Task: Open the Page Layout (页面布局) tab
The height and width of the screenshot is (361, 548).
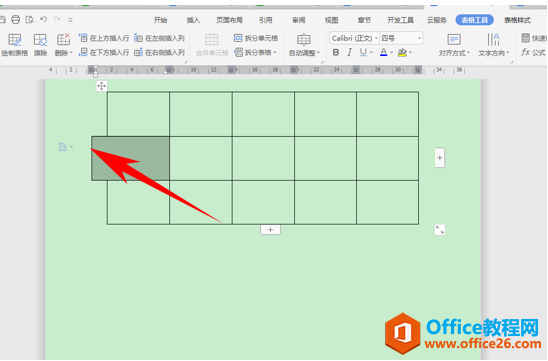Action: pos(229,20)
